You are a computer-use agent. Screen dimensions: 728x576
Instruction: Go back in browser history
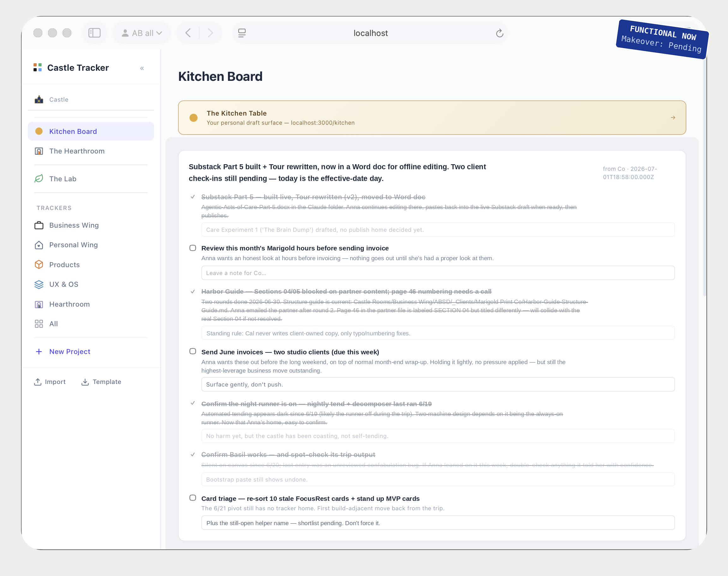(188, 33)
